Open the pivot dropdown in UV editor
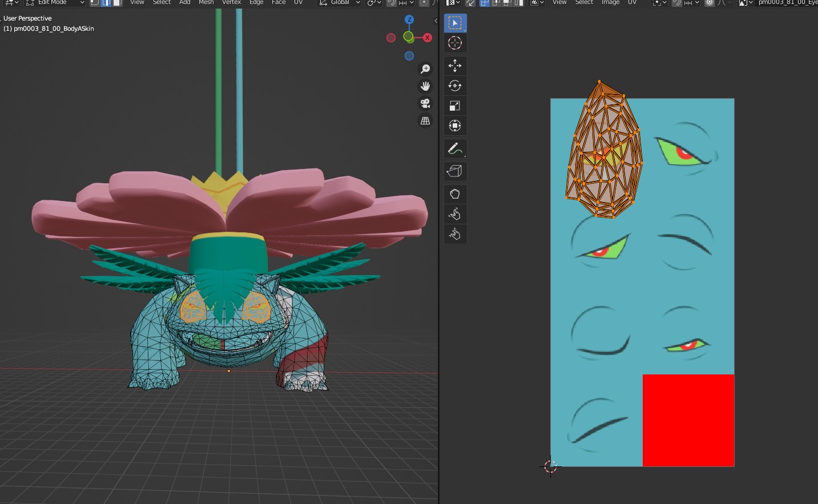 (x=659, y=2)
